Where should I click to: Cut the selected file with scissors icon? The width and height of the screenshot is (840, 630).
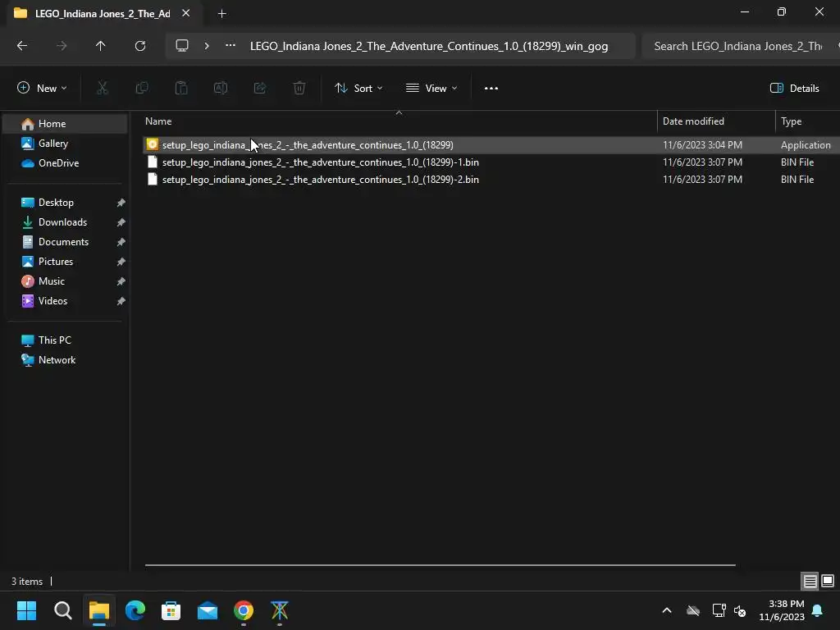pyautogui.click(x=102, y=89)
